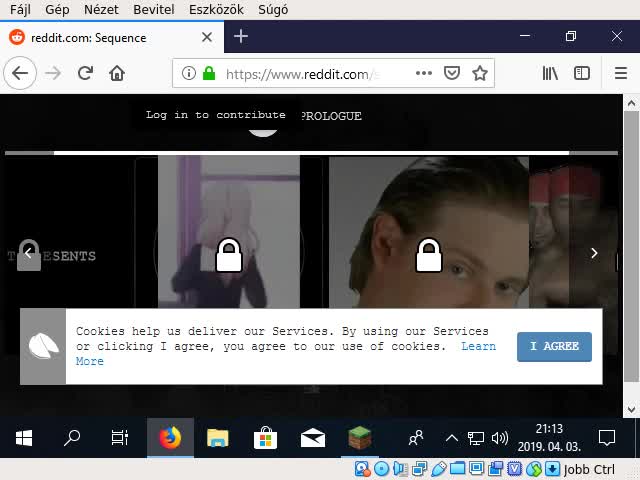
Task: Select the reddit.com: Sequence tab
Action: click(100, 37)
